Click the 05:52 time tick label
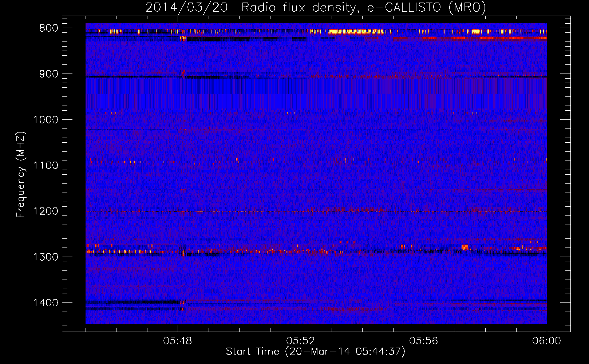This screenshot has width=589, height=364. [x=301, y=341]
